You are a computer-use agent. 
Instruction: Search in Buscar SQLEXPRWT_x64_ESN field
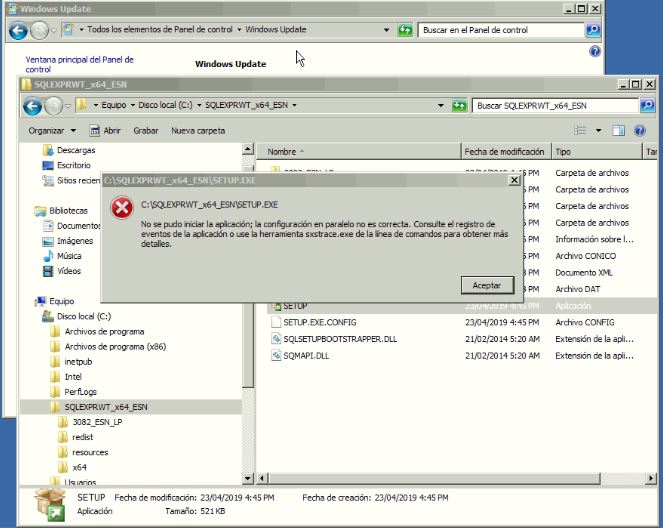click(555, 106)
